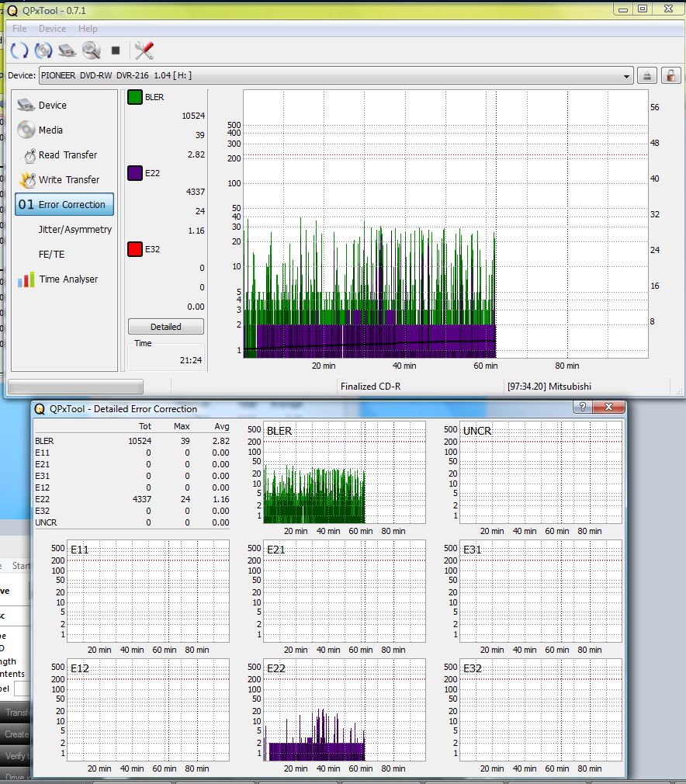Open the File menu

click(x=19, y=29)
